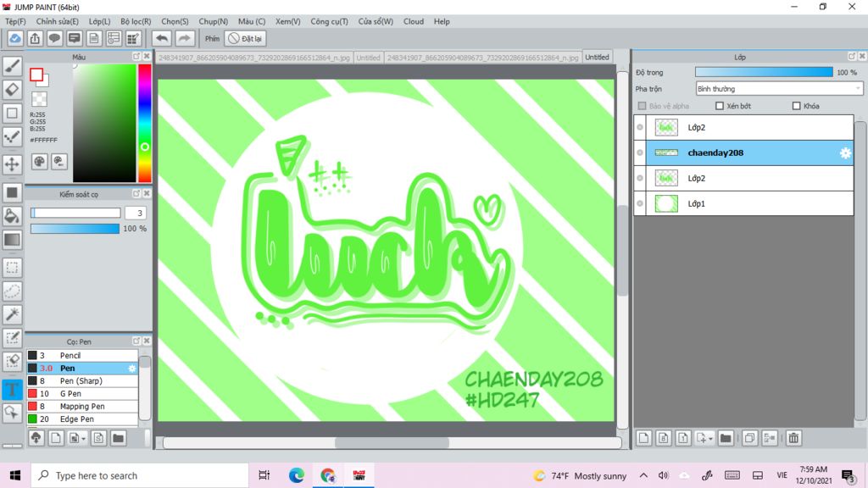The image size is (868, 488).
Task: Undo the last action
Action: click(162, 38)
